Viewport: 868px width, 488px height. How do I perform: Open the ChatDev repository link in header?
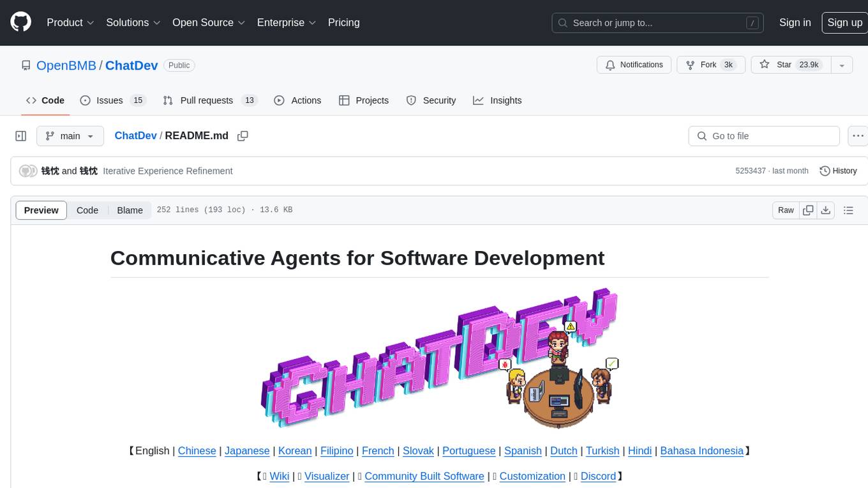tap(131, 65)
